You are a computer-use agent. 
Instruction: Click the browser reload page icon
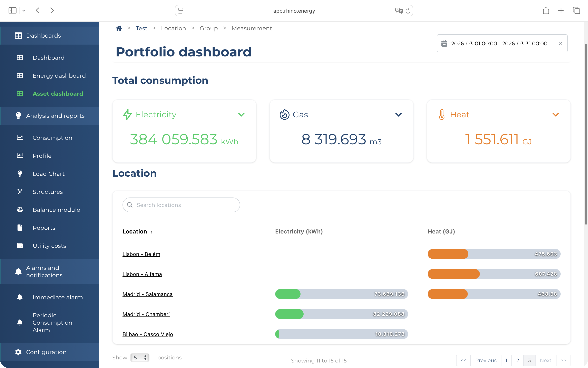[408, 11]
